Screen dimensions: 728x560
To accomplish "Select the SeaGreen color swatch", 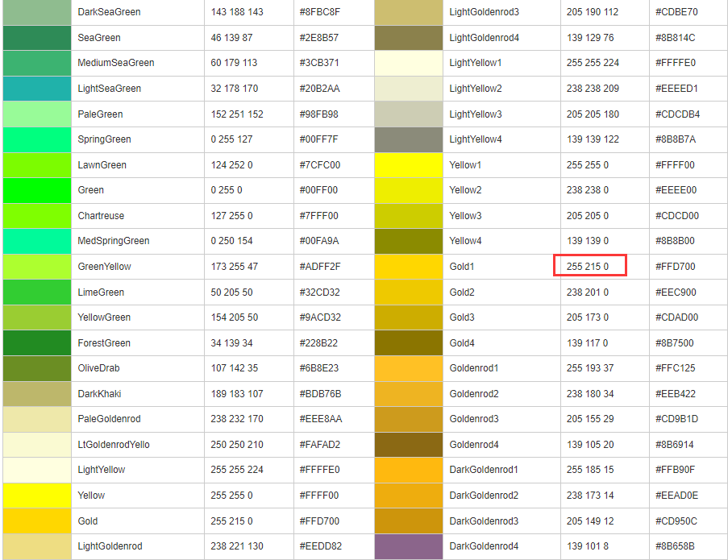I will click(37, 38).
